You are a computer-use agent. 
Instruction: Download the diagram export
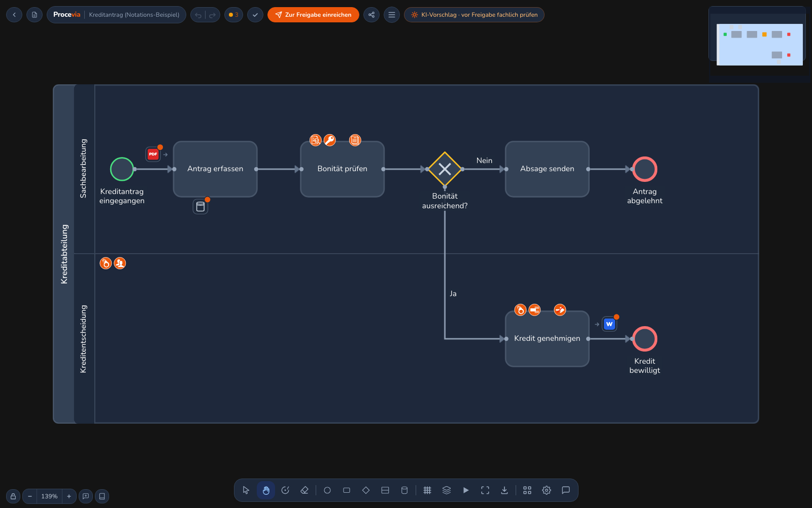[x=504, y=490]
